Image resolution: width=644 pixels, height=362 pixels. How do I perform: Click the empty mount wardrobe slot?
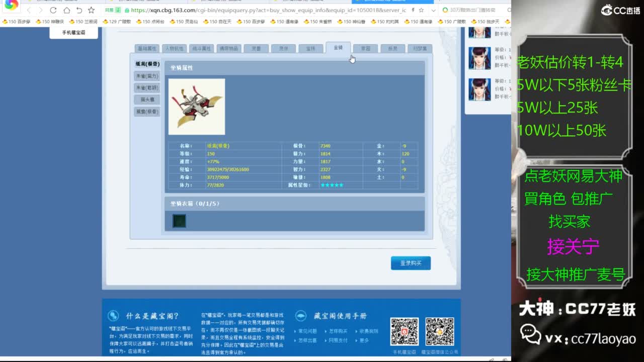tap(179, 221)
